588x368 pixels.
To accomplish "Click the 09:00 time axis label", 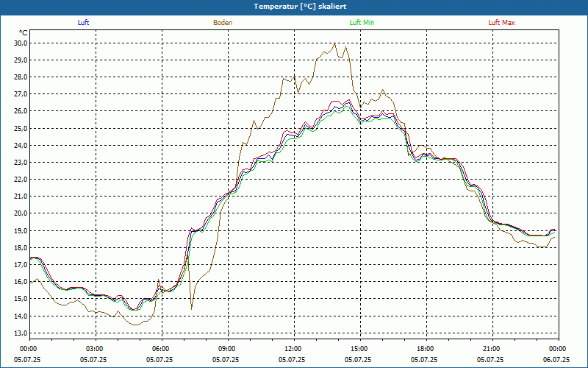I will [227, 349].
